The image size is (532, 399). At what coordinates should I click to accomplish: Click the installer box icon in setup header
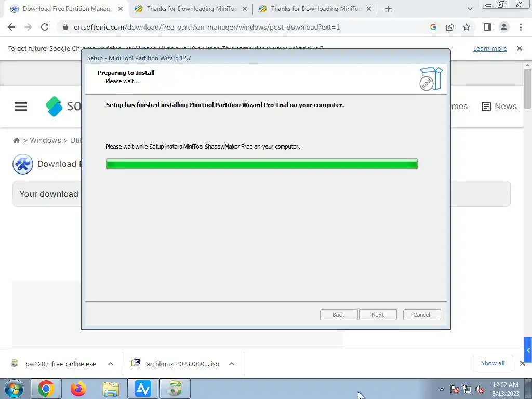(x=431, y=79)
